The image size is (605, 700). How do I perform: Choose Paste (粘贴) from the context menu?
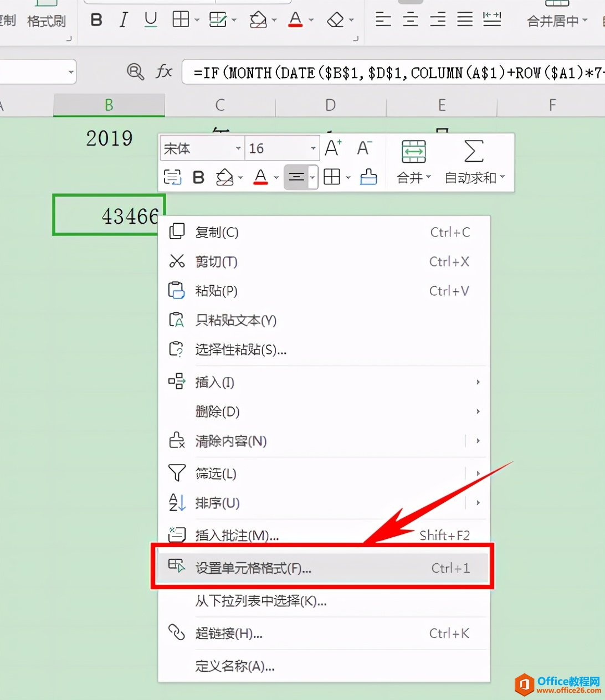[324, 291]
